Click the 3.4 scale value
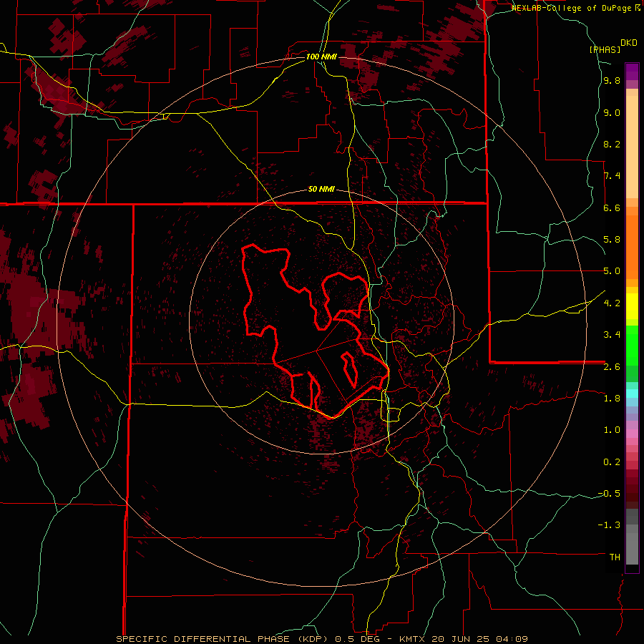 coord(612,335)
